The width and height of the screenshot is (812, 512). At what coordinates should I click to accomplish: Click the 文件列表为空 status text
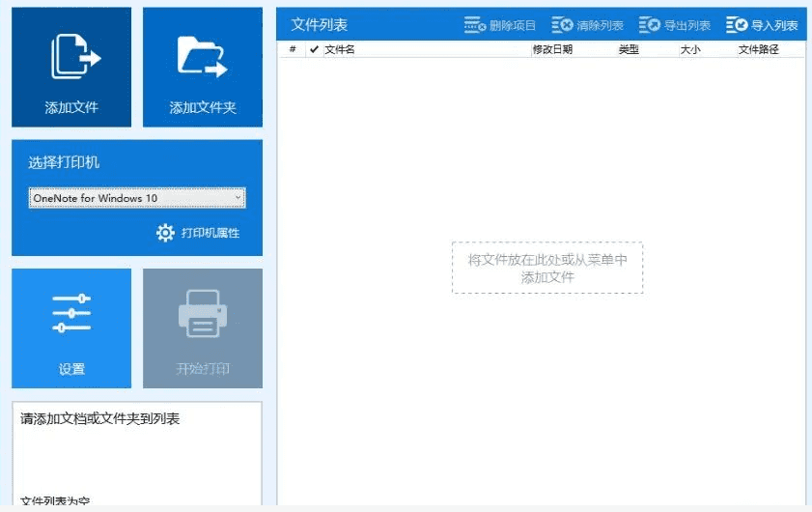(55, 501)
